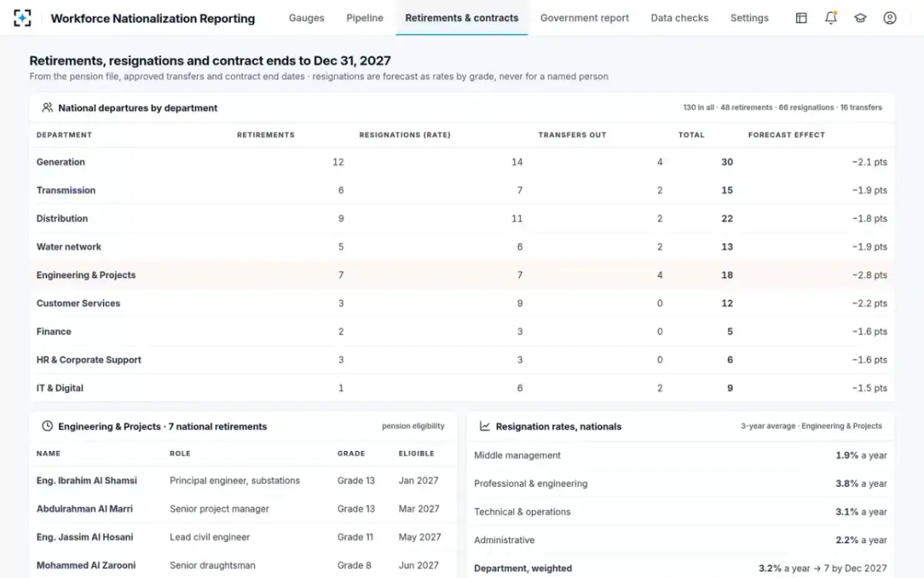Click Eng. Jassim Al Hosani name

(85, 537)
